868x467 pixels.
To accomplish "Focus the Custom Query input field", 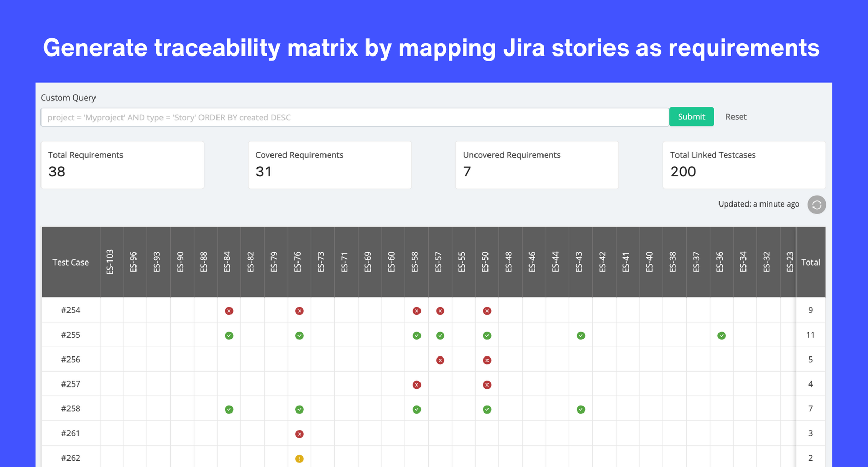I will 355,117.
